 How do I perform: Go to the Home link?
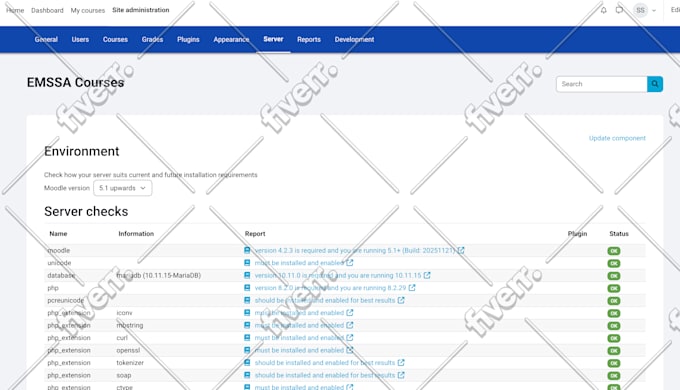pyautogui.click(x=15, y=10)
